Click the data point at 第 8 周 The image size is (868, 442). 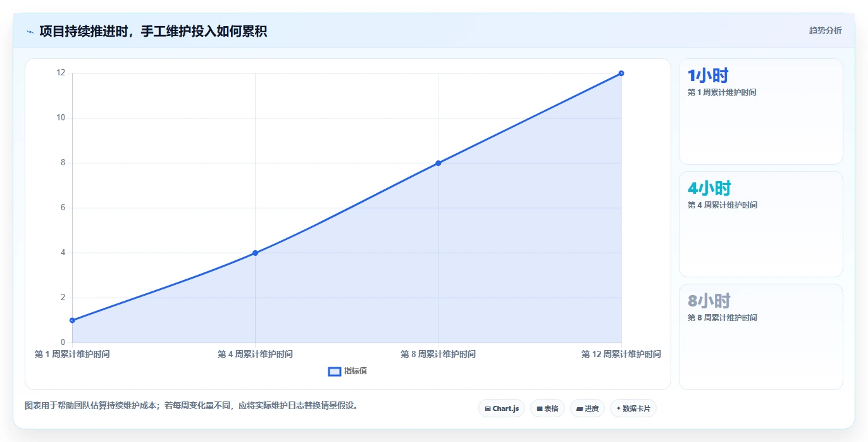pos(438,163)
